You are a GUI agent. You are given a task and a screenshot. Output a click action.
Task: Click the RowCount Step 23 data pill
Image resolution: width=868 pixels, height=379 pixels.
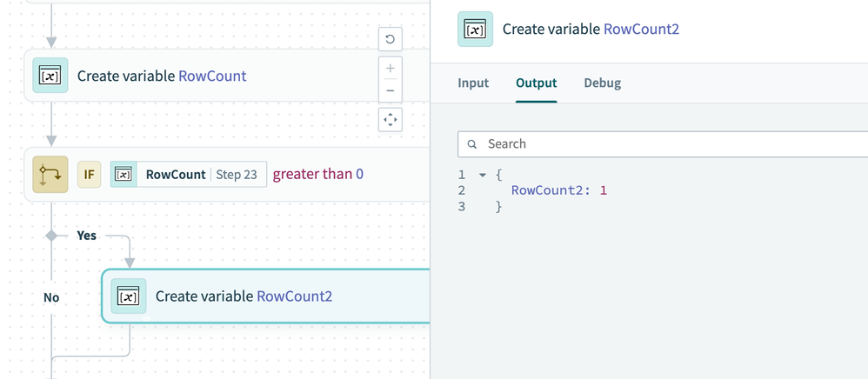[190, 175]
